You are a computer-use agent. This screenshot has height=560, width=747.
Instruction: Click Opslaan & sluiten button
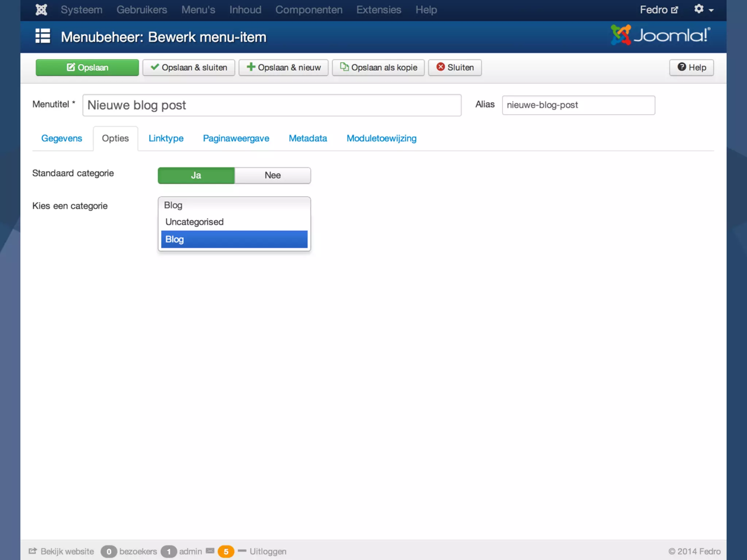[x=189, y=67]
